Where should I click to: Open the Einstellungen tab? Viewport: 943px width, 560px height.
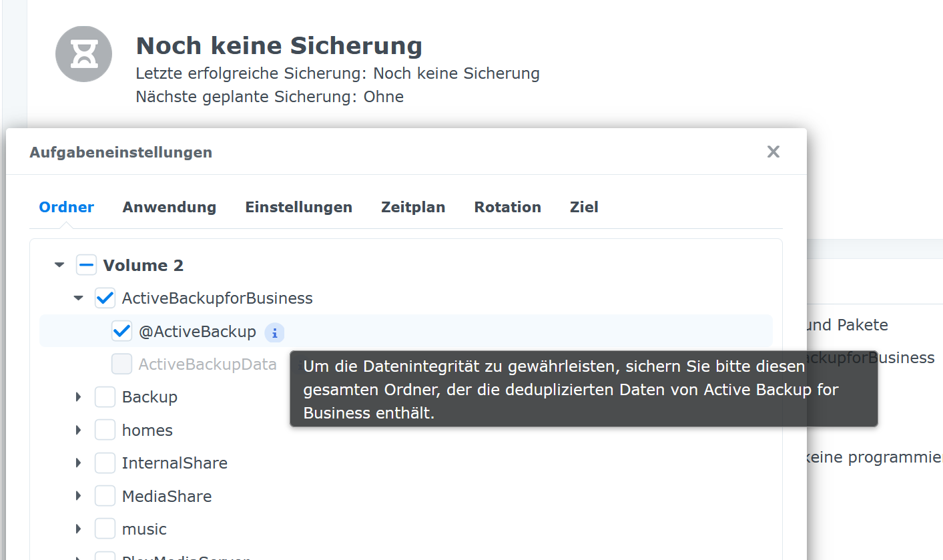tap(298, 207)
